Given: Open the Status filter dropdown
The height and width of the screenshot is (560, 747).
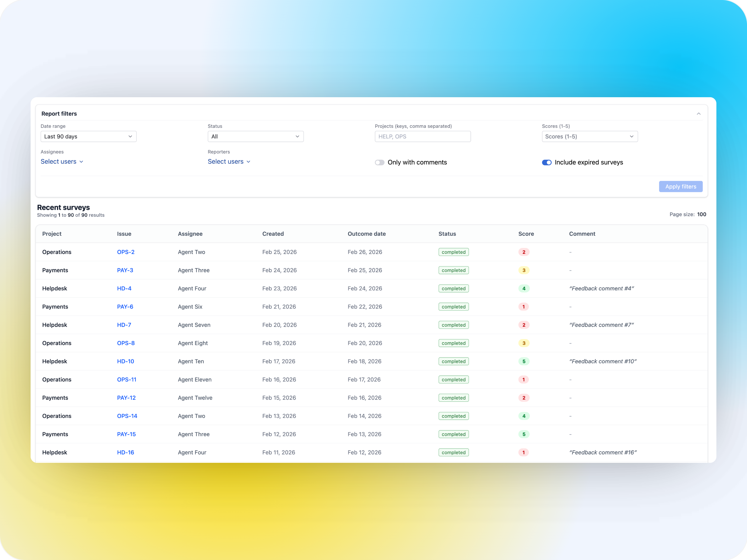Looking at the screenshot, I should point(255,136).
